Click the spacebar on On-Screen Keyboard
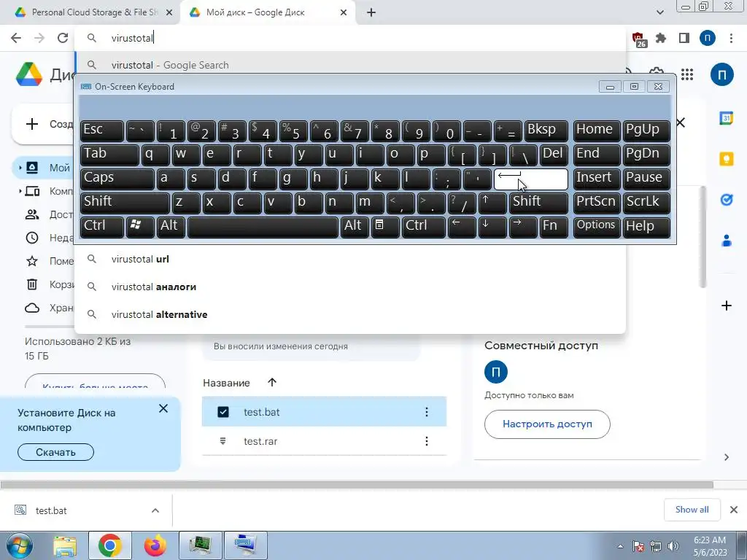Image resolution: width=747 pixels, height=560 pixels. click(263, 227)
